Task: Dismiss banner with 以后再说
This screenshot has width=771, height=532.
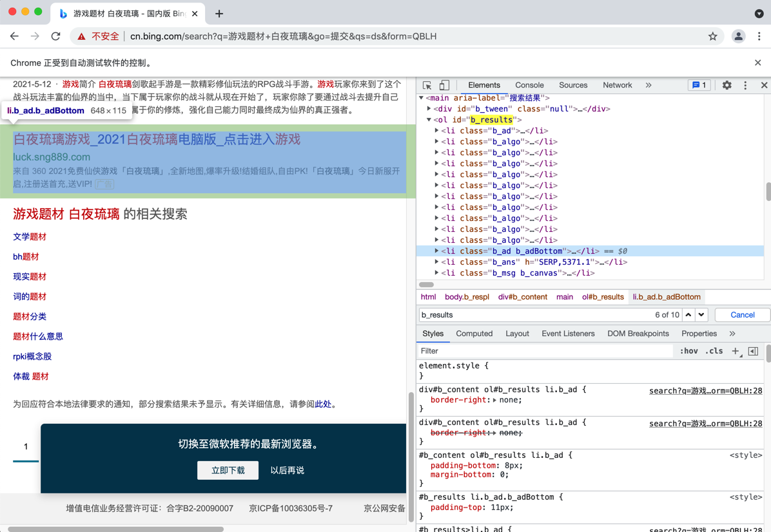Action: coord(287,470)
